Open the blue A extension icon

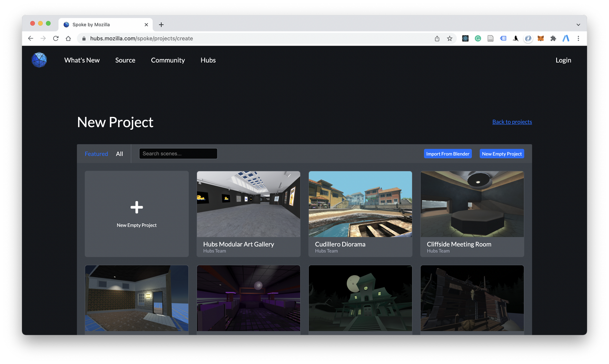566,38
